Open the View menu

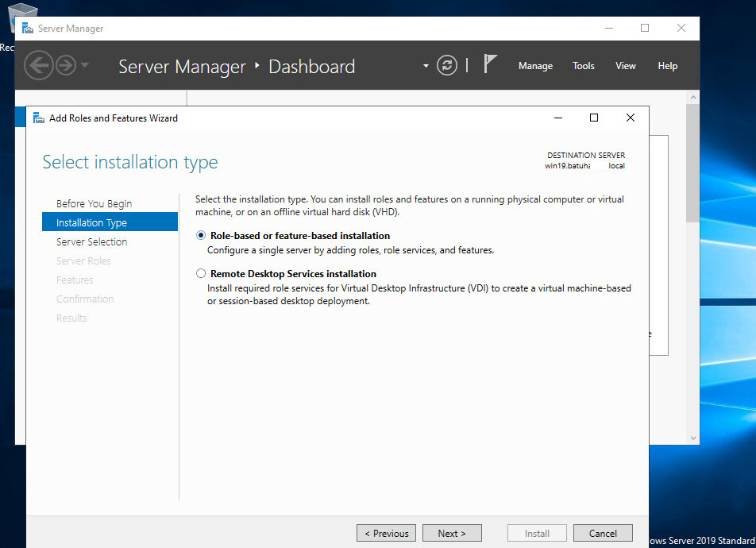click(x=626, y=66)
